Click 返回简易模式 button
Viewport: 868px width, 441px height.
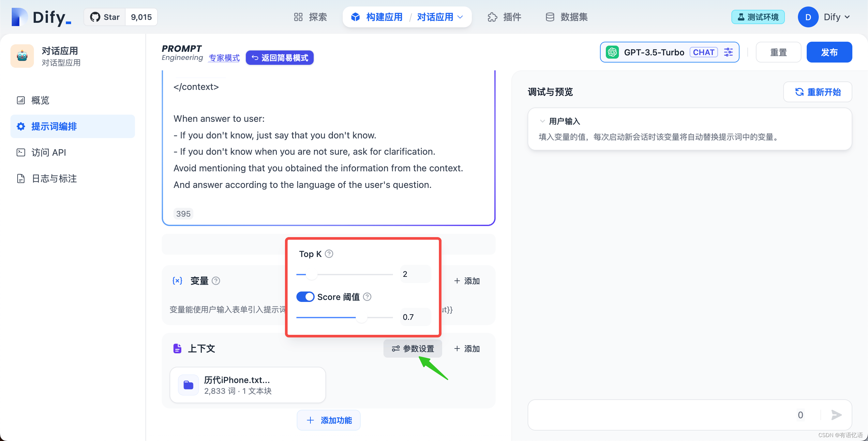point(280,58)
